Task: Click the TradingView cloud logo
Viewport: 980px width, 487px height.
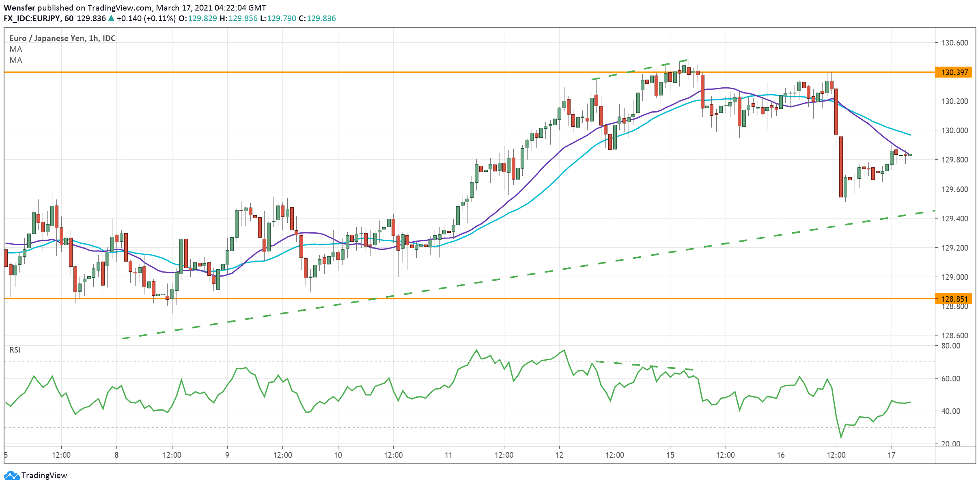Action: tap(12, 475)
